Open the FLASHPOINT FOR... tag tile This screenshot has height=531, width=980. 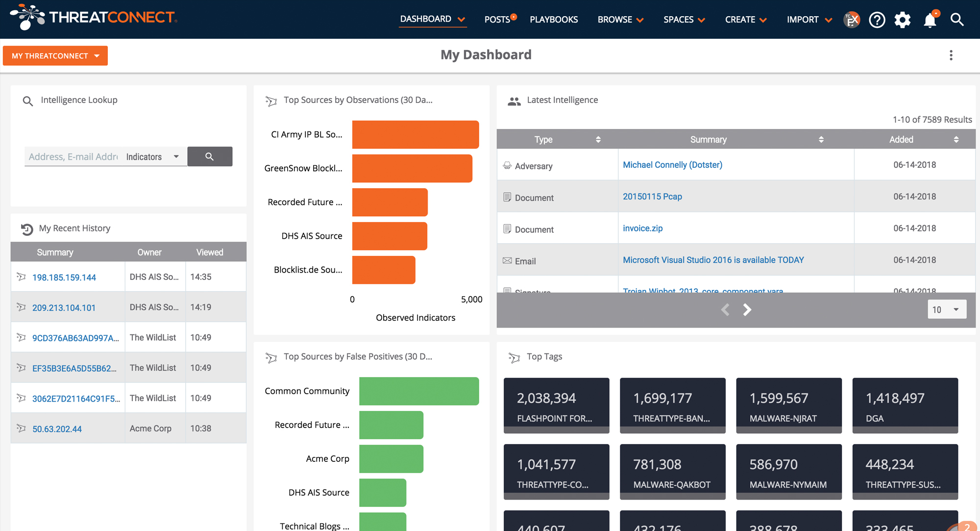557,405
